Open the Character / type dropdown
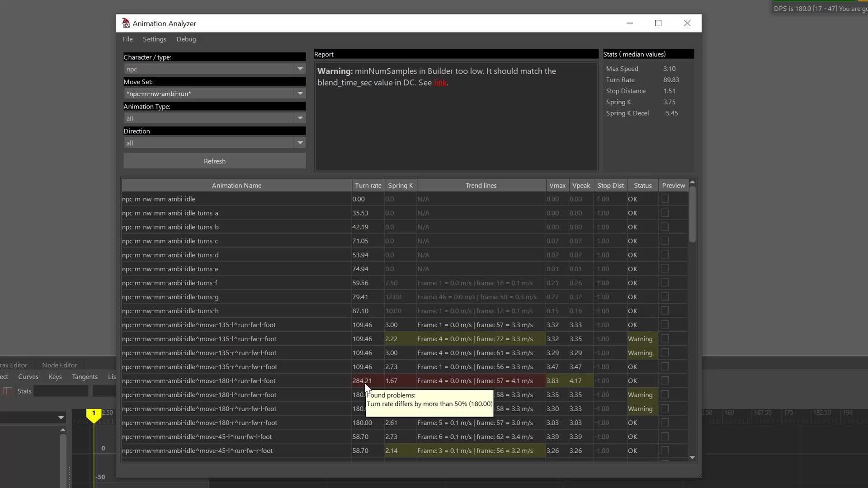 pos(300,69)
